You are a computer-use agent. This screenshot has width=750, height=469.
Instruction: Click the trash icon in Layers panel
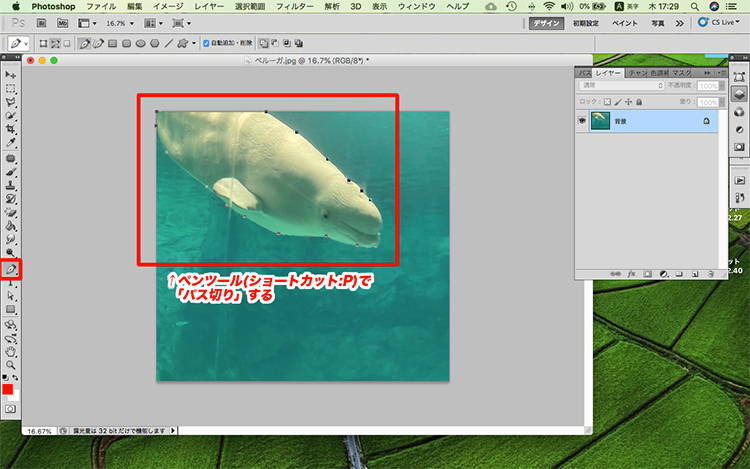(x=709, y=273)
